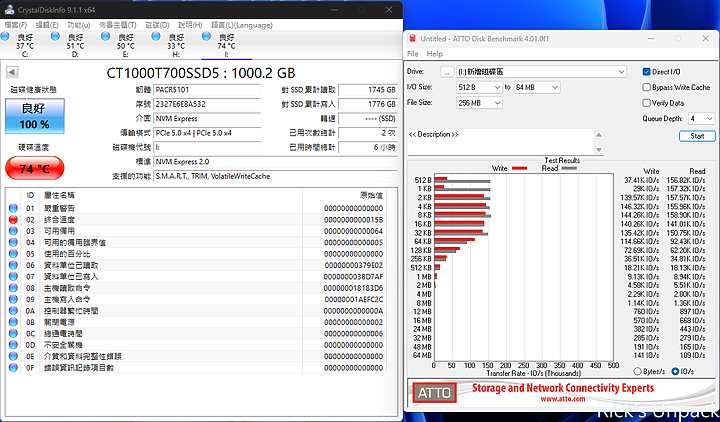Select drive C: status orb at 37 °C
The width and height of the screenshot is (720, 422).
pyautogui.click(x=6, y=36)
